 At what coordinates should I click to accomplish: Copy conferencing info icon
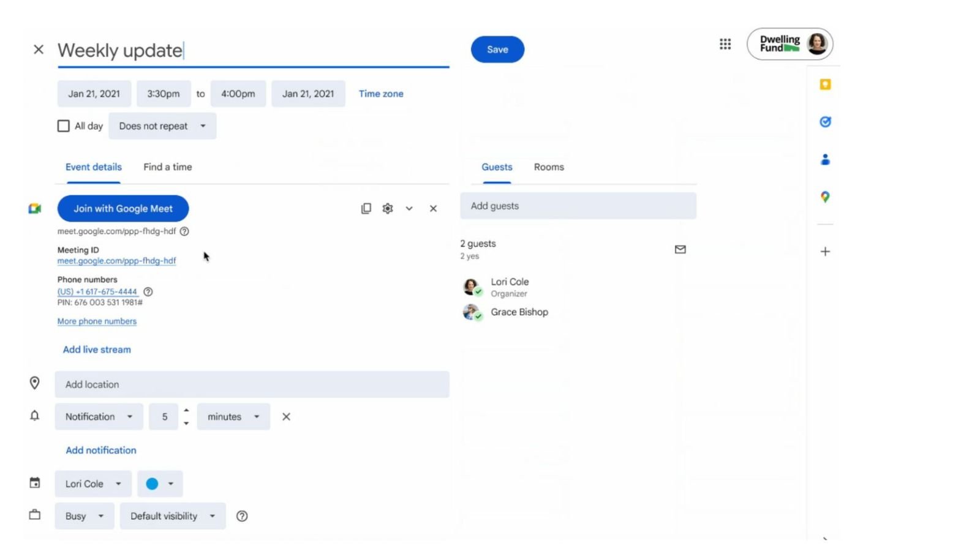366,209
